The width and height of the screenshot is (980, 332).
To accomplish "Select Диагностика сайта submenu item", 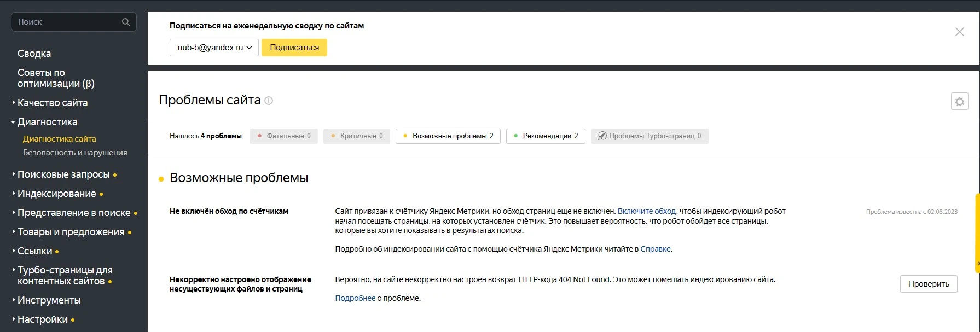I will click(59, 139).
